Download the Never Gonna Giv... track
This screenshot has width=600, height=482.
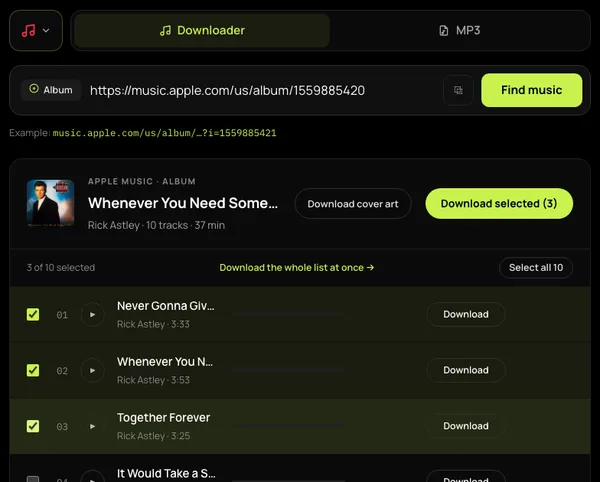click(466, 314)
